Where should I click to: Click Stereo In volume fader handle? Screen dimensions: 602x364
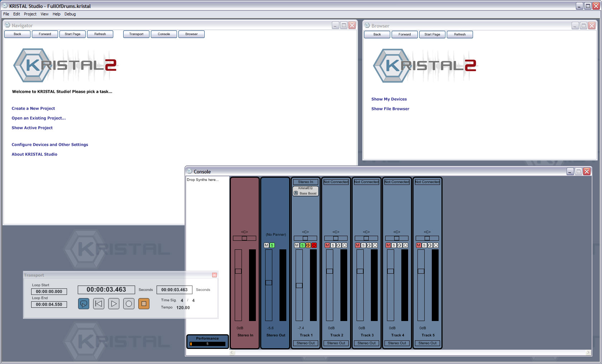click(238, 271)
